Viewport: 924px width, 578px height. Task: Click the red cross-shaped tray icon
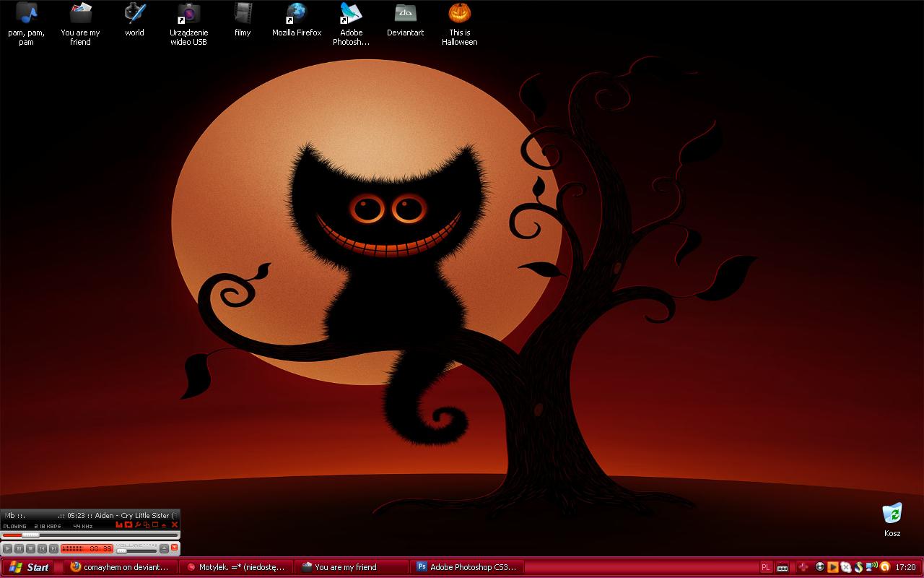coord(803,567)
